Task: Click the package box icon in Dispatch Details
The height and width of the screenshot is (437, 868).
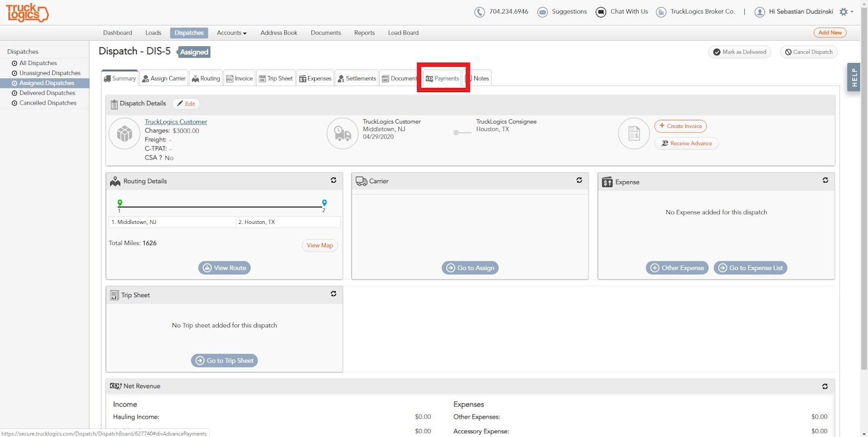Action: [125, 133]
